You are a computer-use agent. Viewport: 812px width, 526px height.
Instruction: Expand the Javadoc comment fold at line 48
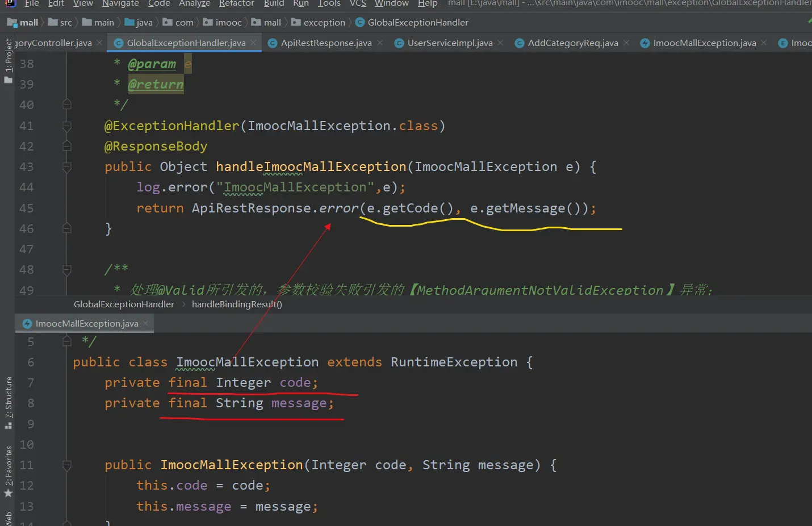(x=66, y=270)
